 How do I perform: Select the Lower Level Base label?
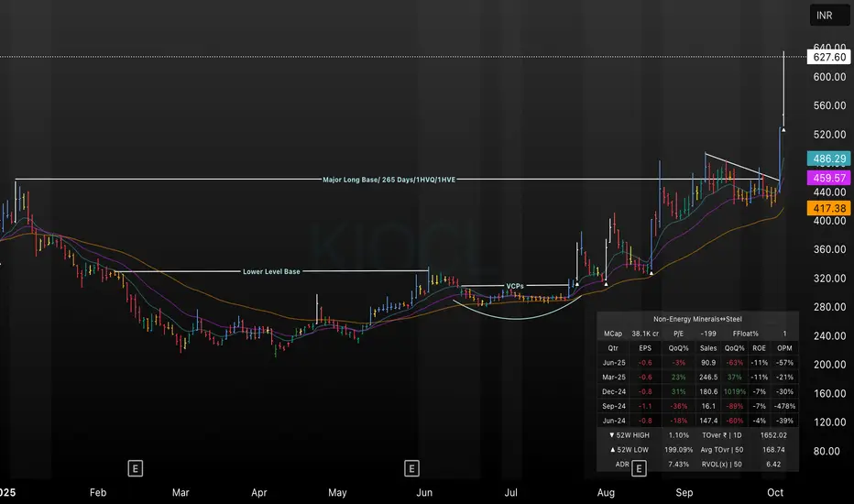click(271, 271)
